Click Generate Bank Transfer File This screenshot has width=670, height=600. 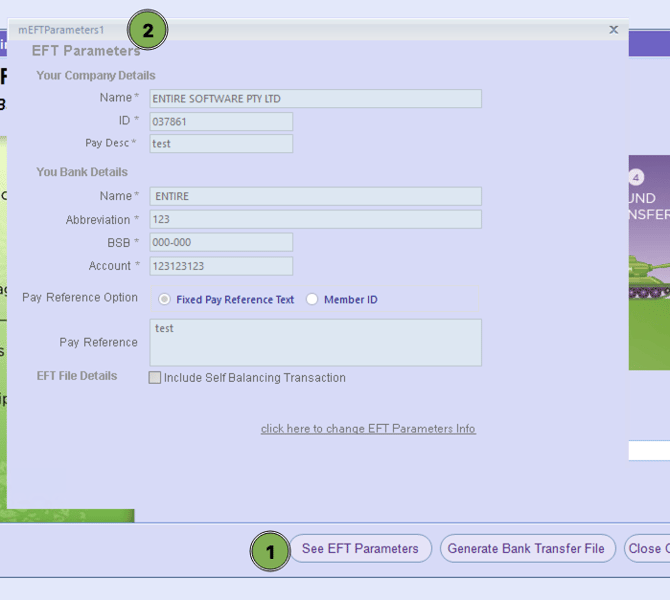526,549
